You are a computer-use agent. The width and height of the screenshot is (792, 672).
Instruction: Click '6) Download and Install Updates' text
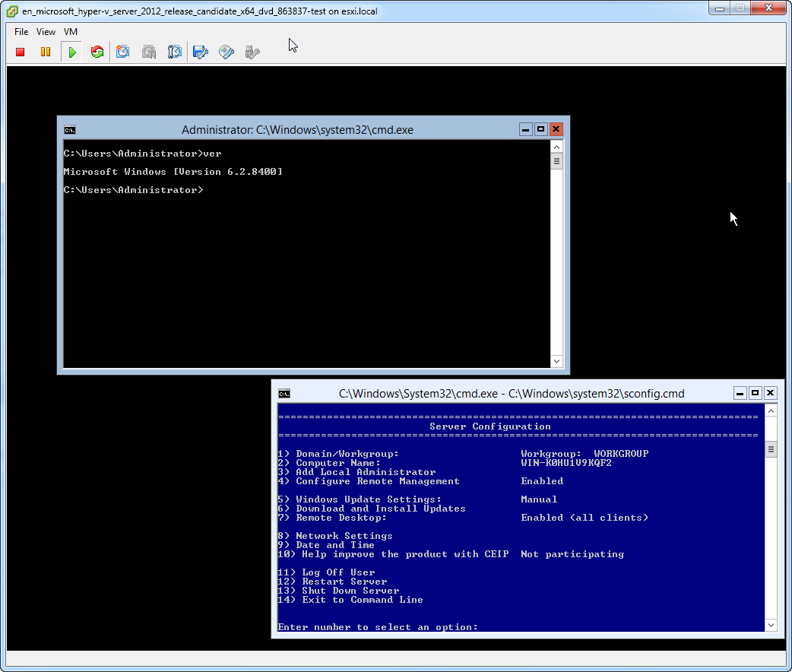(x=372, y=509)
